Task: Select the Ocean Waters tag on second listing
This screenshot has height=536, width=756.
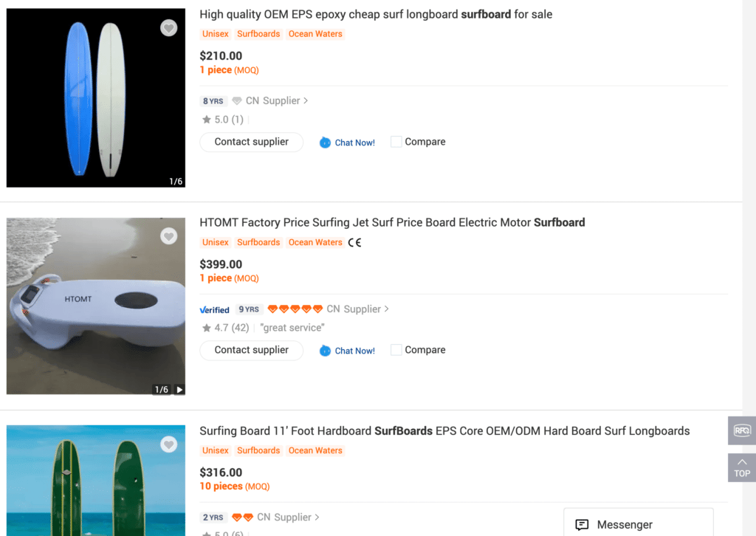Action: click(315, 241)
